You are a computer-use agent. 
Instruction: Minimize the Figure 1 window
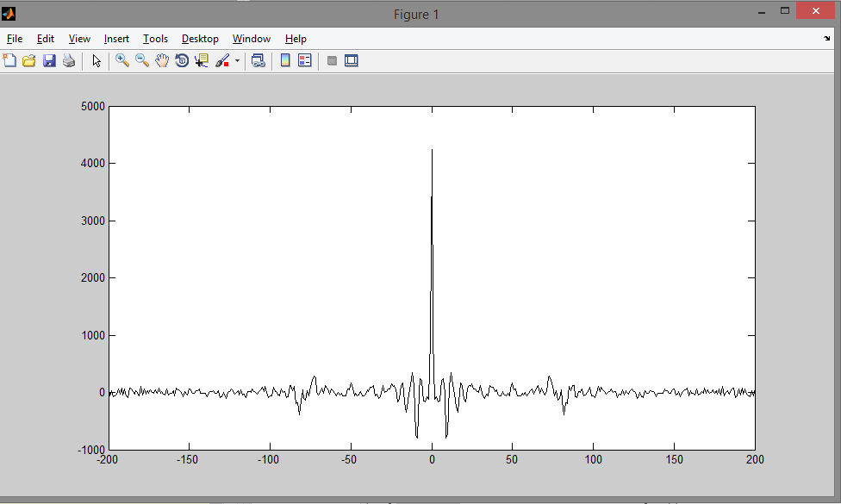pyautogui.click(x=762, y=12)
